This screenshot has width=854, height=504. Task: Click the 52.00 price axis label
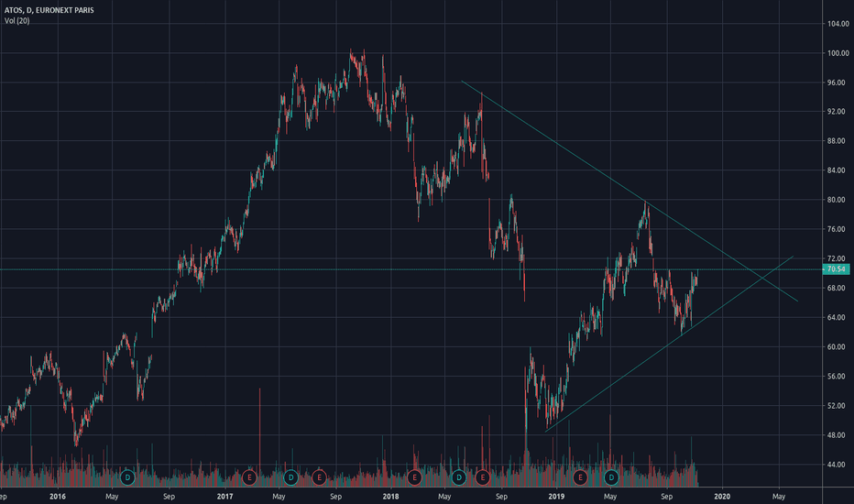coord(838,406)
